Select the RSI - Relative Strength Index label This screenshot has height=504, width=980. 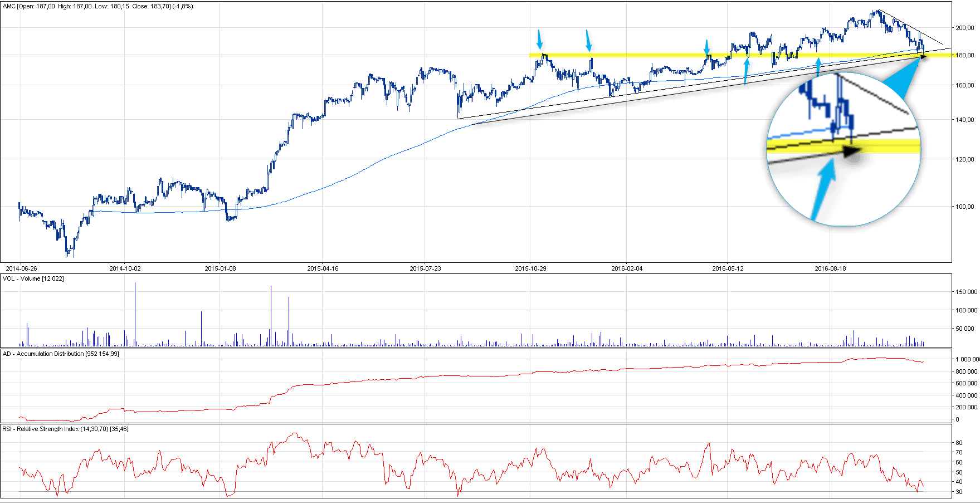point(65,429)
